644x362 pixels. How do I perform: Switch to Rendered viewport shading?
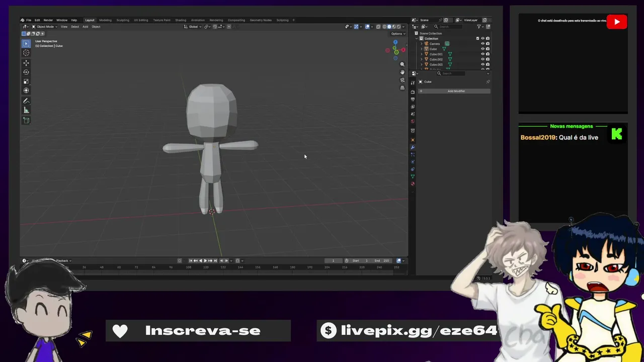coord(398,27)
